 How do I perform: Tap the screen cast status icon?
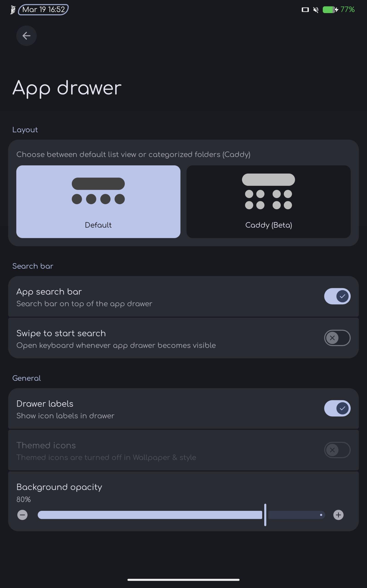point(305,10)
